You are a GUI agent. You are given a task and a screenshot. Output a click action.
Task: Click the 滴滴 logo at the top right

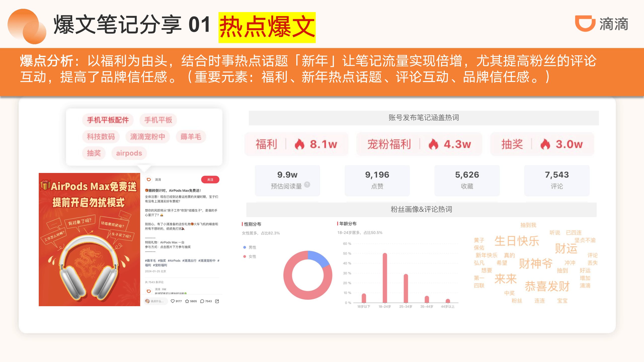601,24
